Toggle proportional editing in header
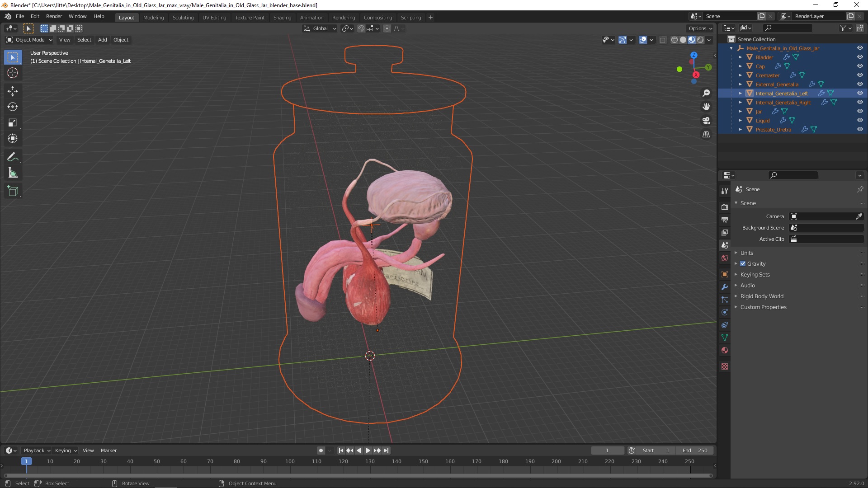Screen dimensions: 868x488 [x=387, y=28]
